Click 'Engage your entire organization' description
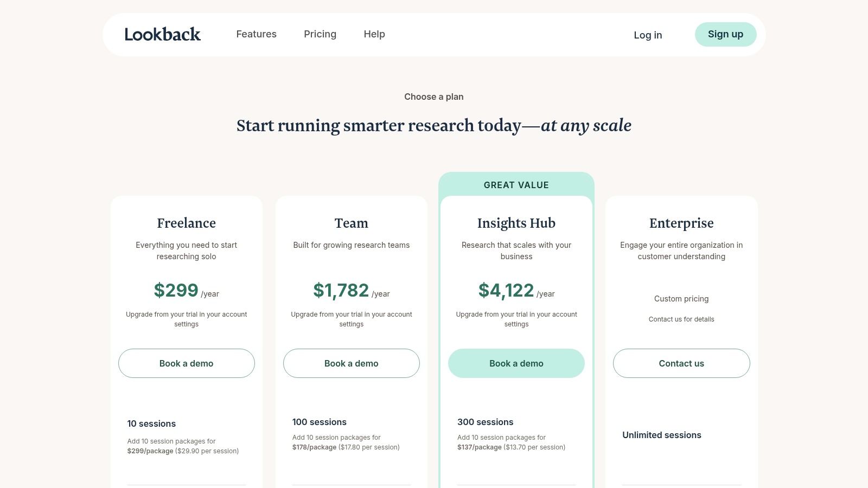 (681, 251)
